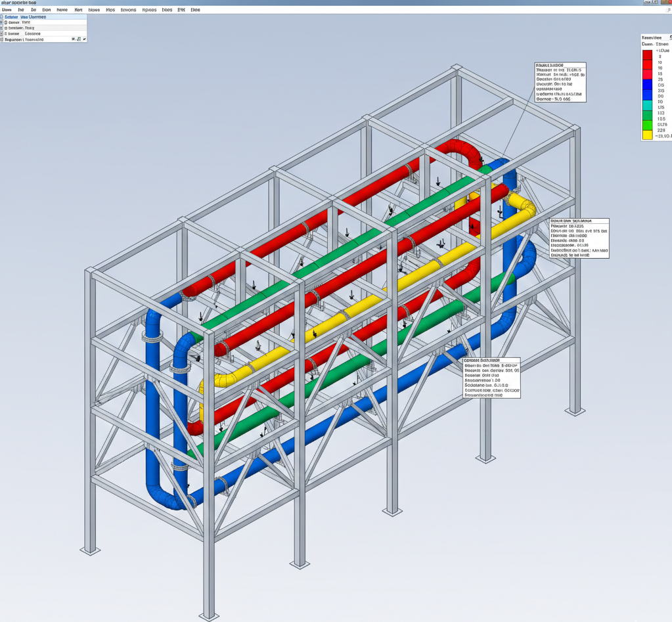Click the circle icon beside the 'dener' row
The width and height of the screenshot is (672, 622).
click(6, 22)
